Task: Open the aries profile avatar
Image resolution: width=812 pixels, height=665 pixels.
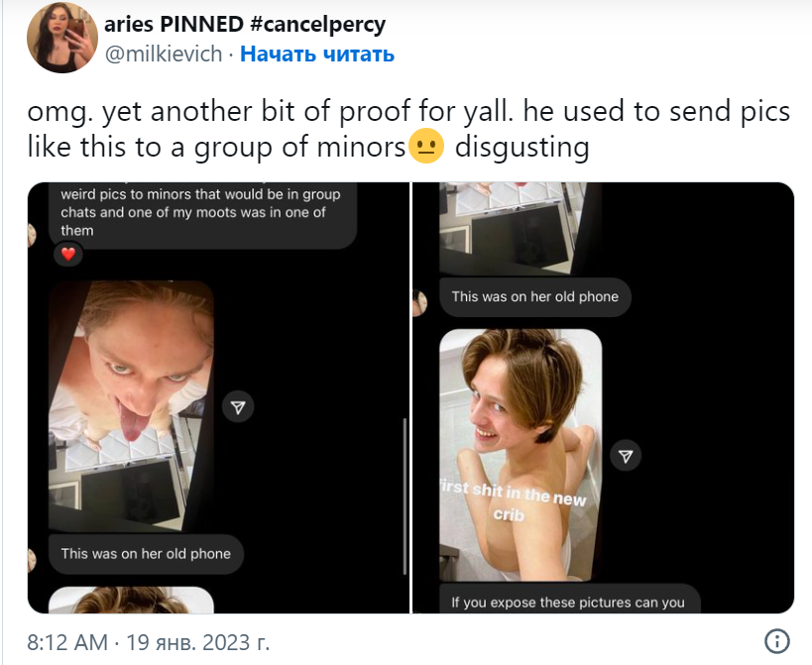Action: tap(62, 38)
